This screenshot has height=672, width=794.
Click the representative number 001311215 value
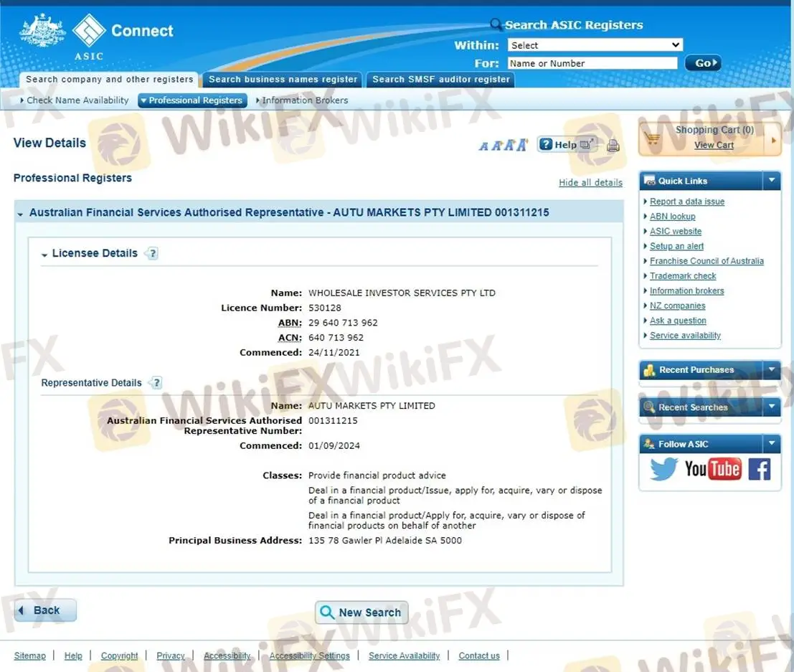[x=333, y=421]
